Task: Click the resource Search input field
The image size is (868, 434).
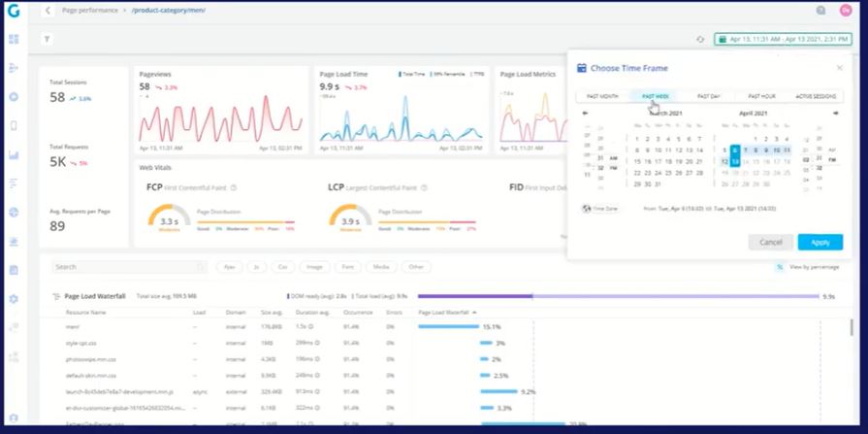Action: [129, 267]
